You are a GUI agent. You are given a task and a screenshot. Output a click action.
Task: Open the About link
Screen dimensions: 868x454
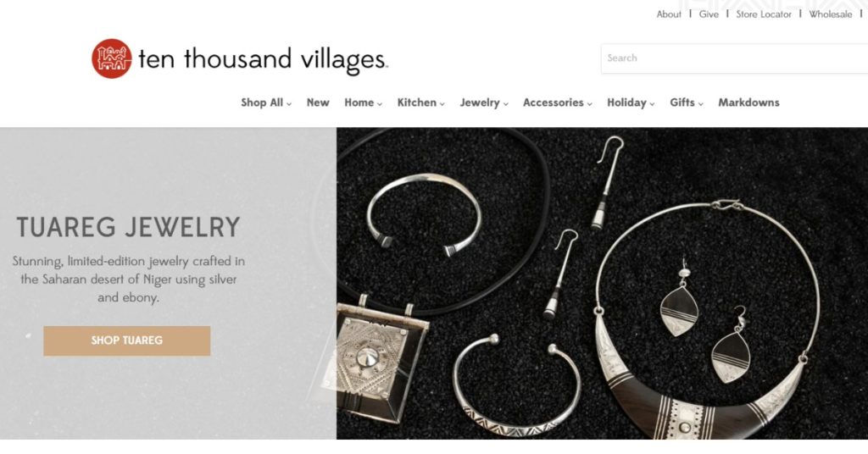669,14
